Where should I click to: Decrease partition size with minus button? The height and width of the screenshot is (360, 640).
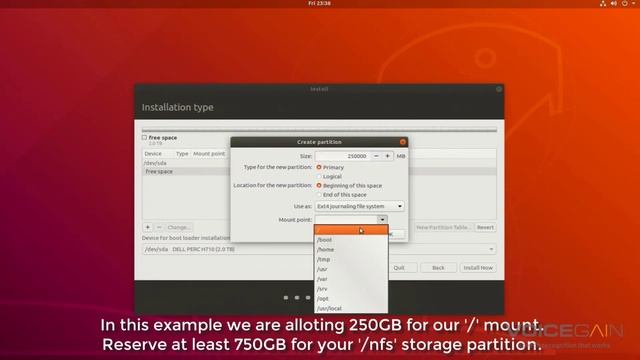[376, 156]
